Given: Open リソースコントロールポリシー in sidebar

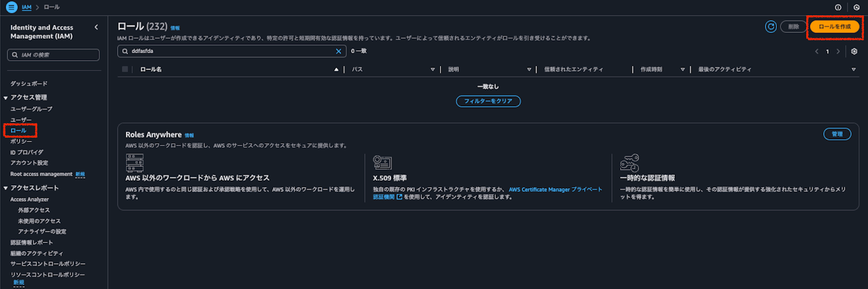Looking at the screenshot, I should point(48,275).
